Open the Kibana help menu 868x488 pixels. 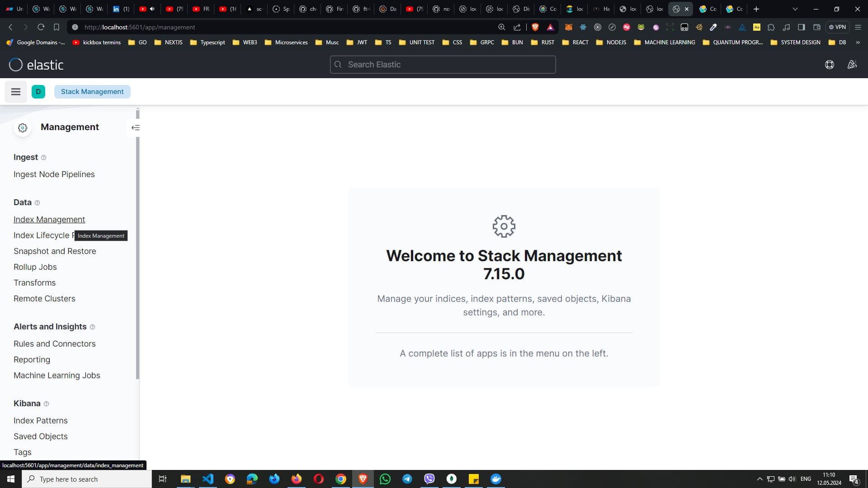[x=830, y=65]
